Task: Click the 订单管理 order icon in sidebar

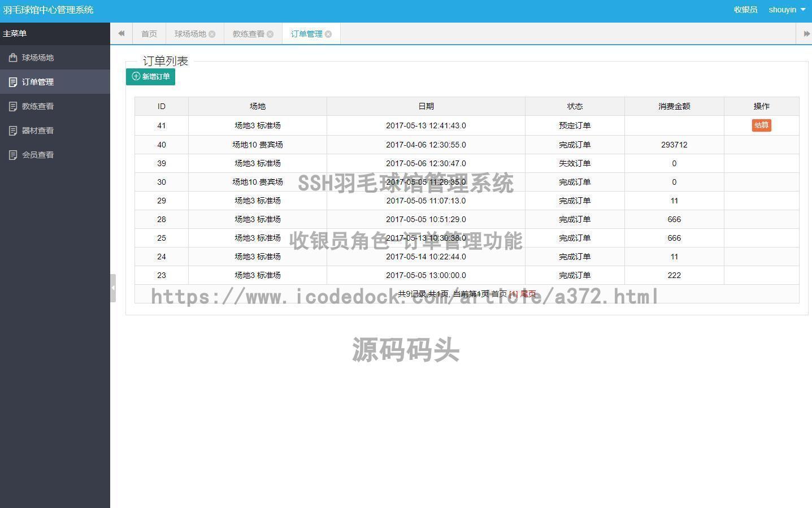Action: [x=12, y=81]
